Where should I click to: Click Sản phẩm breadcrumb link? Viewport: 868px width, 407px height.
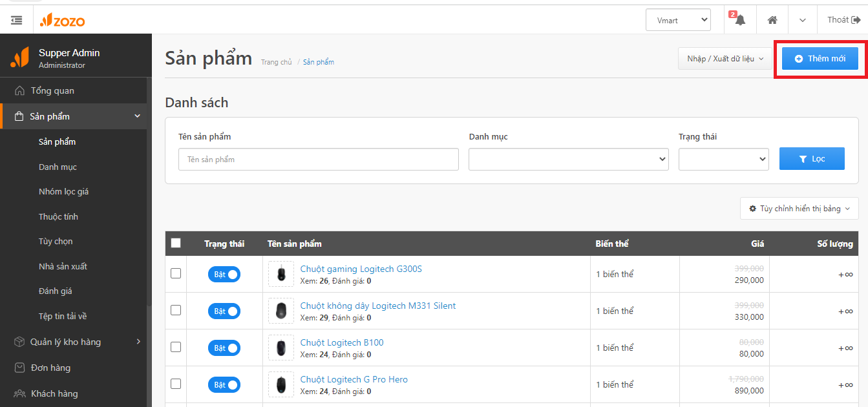pos(319,62)
